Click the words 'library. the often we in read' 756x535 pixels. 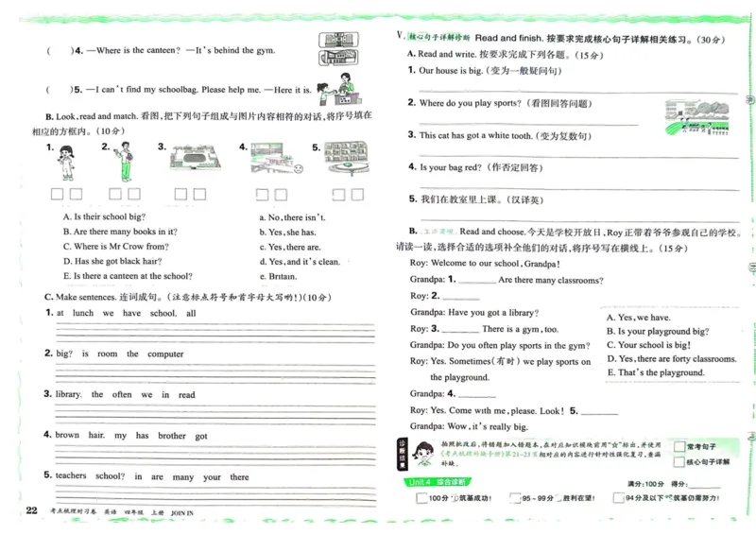[x=126, y=394]
